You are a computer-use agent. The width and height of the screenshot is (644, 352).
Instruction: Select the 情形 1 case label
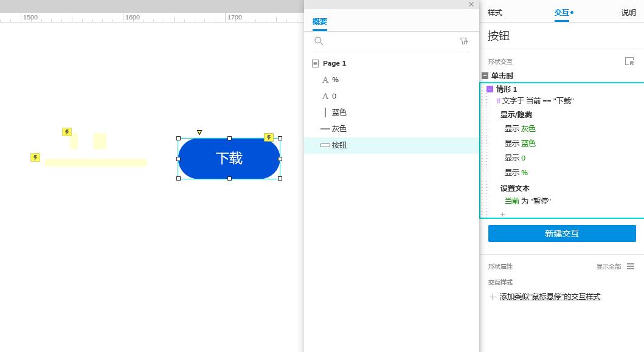click(507, 89)
